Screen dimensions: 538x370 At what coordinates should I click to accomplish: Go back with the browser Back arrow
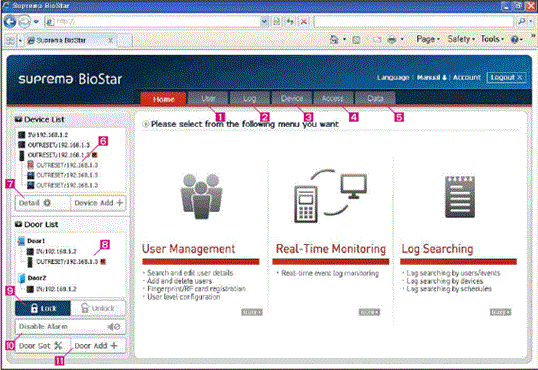(10, 22)
